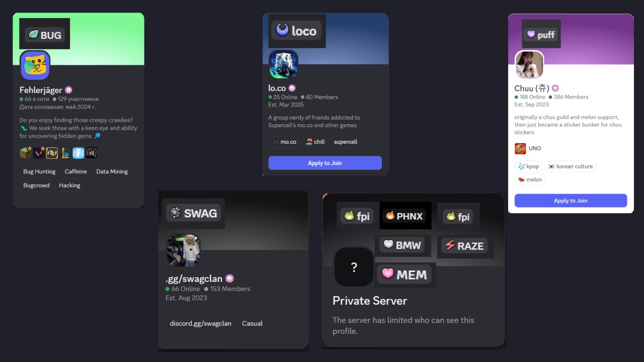Click the question mark private server avatar
Screen dimensions: 644x362
(x=354, y=267)
